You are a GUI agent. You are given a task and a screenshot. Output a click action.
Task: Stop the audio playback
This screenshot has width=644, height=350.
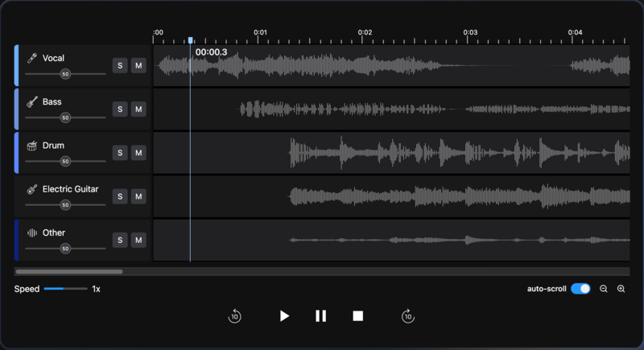click(358, 316)
